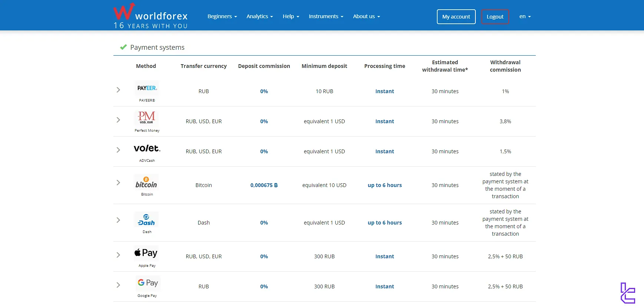Click Dash's 0% deposit commission
Screen dimensions: 644x308
(x=264, y=223)
